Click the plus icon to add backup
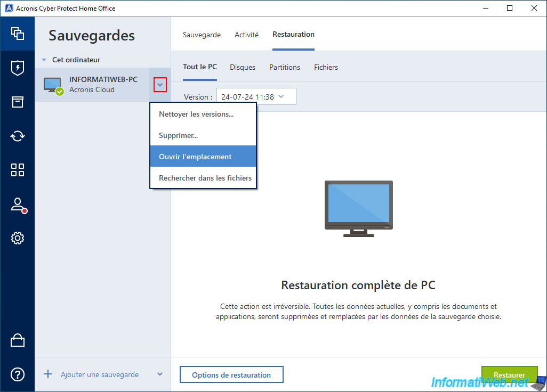Screen dimensions: 547x392 [x=48, y=374]
